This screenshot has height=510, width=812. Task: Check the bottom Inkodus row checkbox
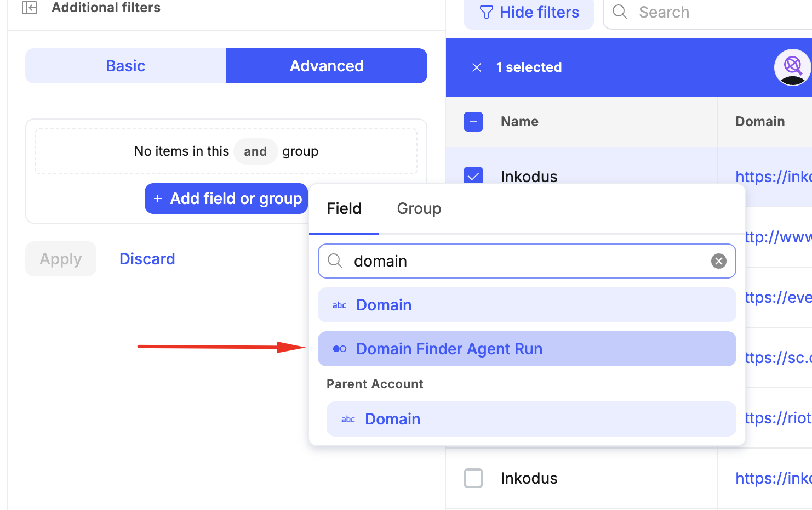(473, 478)
